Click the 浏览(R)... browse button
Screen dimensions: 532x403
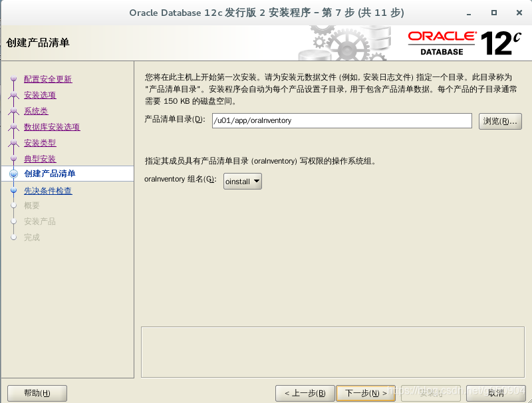tap(500, 121)
